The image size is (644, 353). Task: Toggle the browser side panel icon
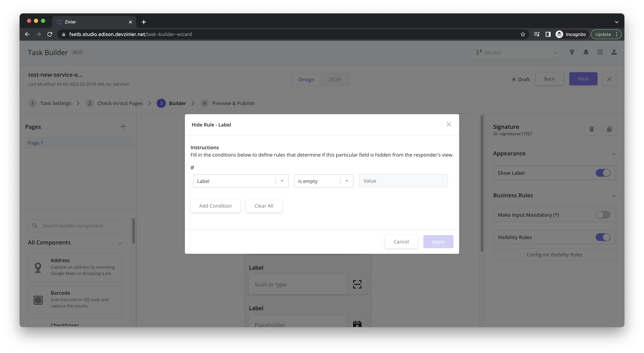[x=548, y=34]
